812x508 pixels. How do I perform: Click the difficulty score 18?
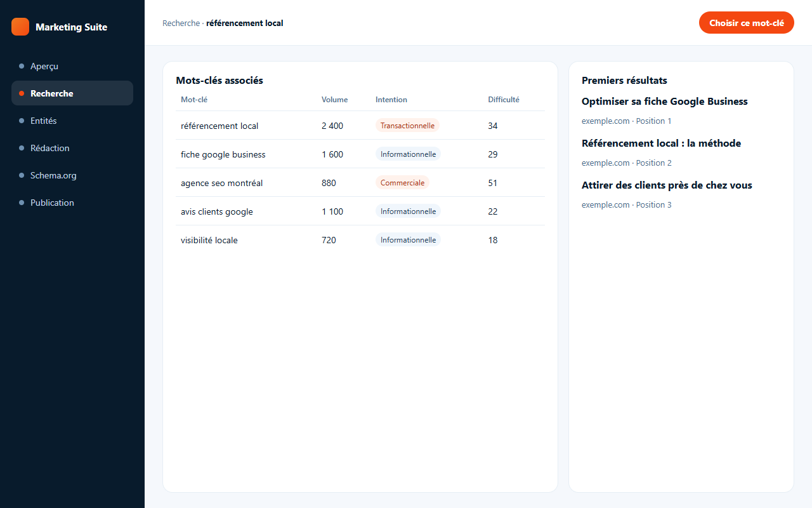tap(493, 240)
